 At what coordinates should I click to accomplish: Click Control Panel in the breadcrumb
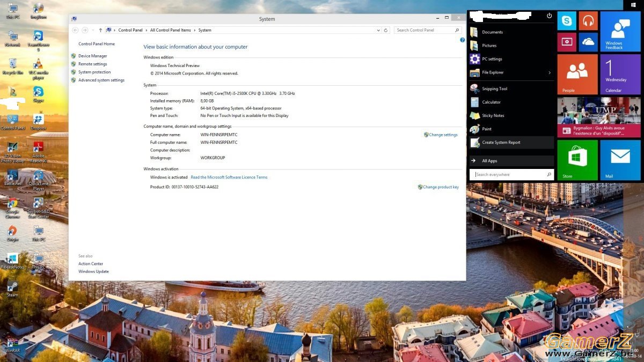coord(130,30)
